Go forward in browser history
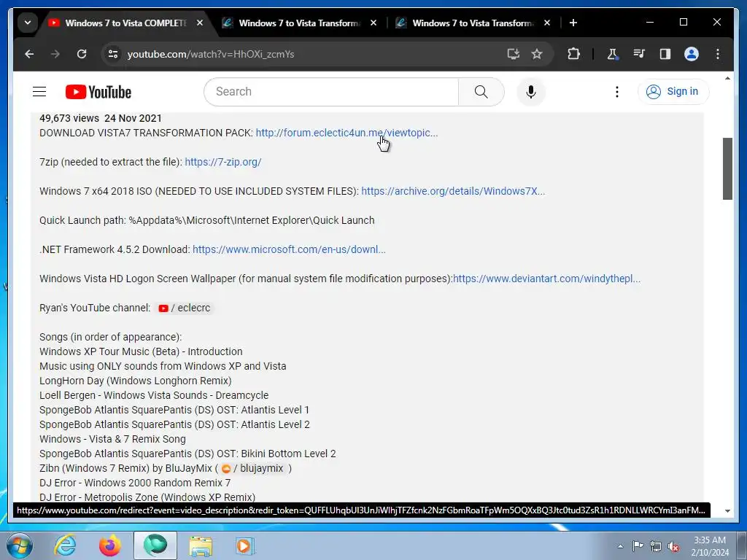747x560 pixels. coord(55,54)
